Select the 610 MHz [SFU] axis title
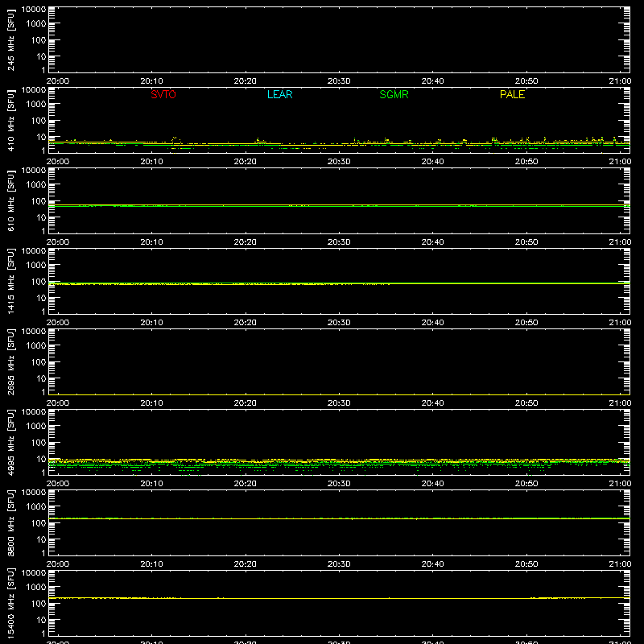The image size is (644, 644). 10,200
